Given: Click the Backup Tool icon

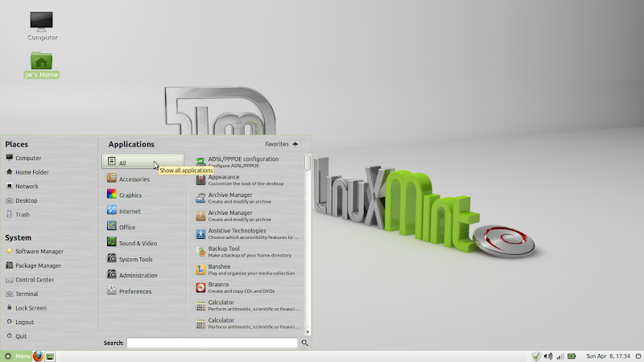Looking at the screenshot, I should (x=200, y=252).
